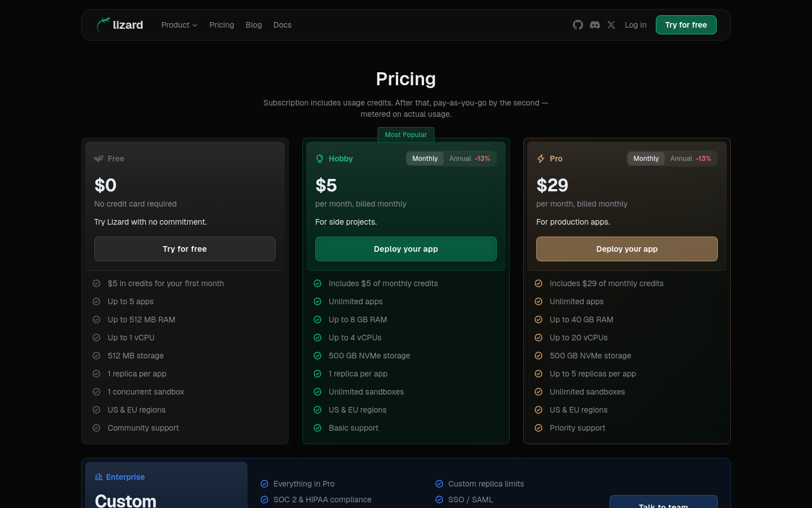Click the Enterprise building icon

(x=99, y=477)
